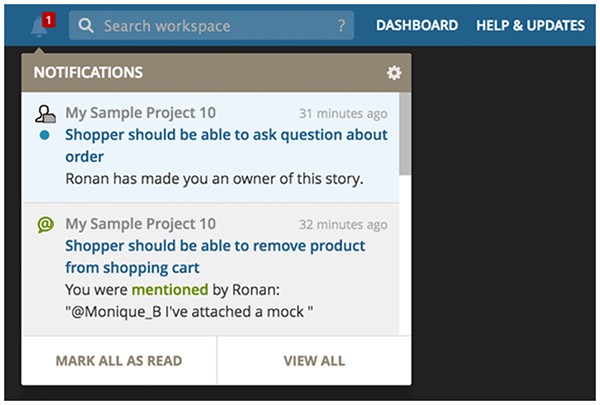Viewport: 600px width, 405px height.
Task: Click the red unread count badge
Action: click(x=49, y=19)
